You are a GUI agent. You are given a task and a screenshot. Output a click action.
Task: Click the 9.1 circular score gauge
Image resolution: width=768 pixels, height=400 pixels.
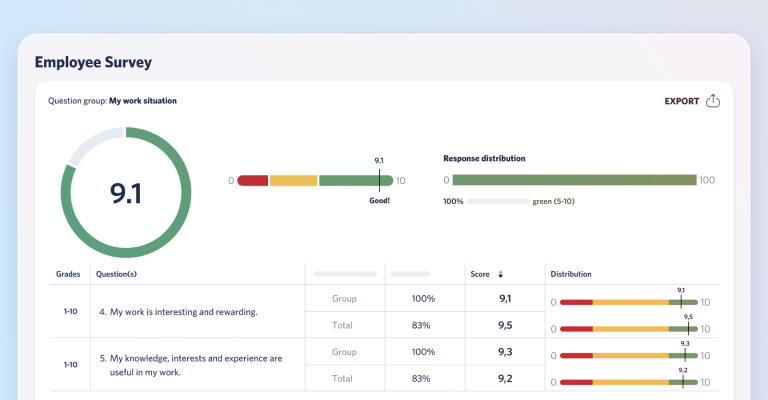(126, 192)
